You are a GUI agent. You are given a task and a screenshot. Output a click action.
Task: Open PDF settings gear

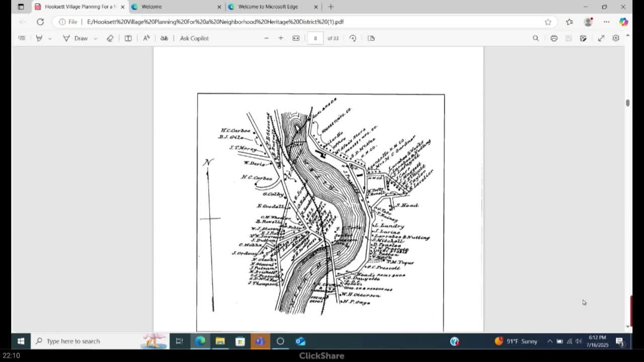tap(616, 38)
